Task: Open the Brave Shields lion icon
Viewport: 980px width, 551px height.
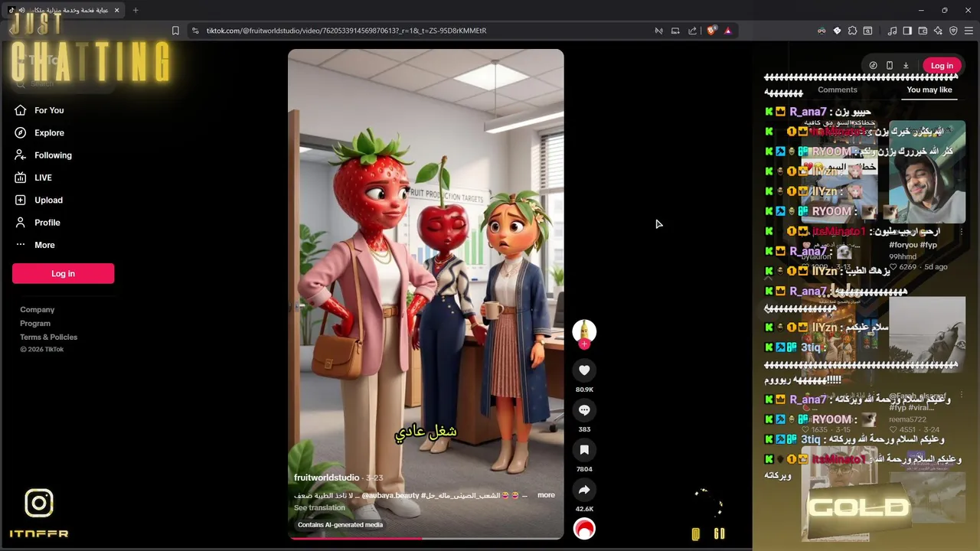Action: point(711,31)
